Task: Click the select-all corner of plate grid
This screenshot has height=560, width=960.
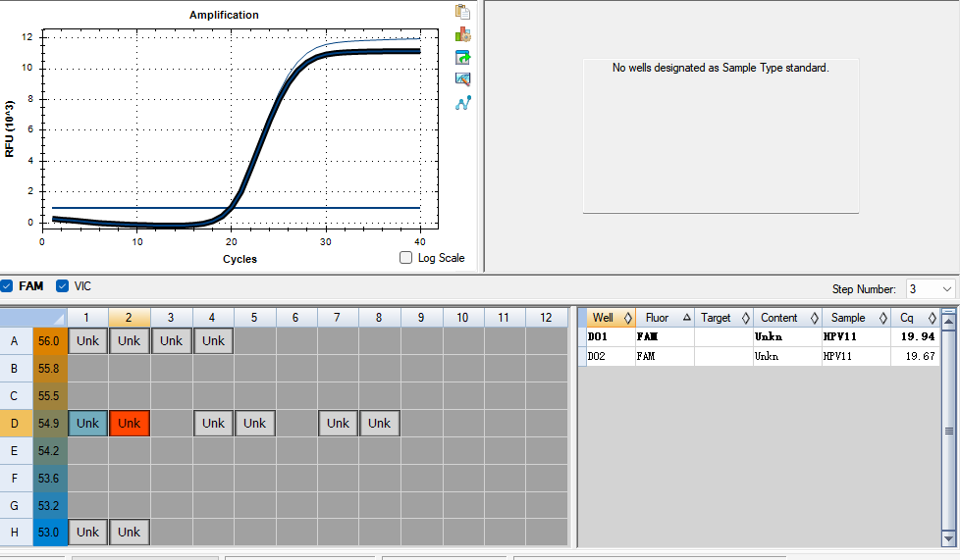Action: click(33, 318)
